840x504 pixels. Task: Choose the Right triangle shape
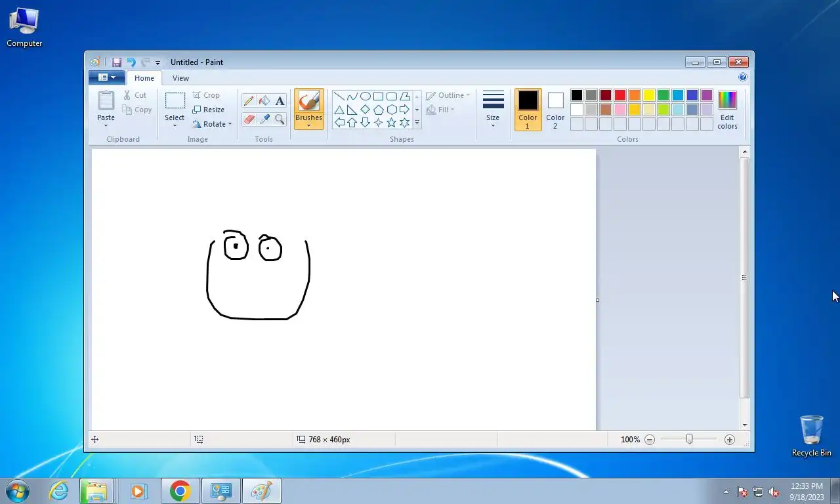click(352, 110)
